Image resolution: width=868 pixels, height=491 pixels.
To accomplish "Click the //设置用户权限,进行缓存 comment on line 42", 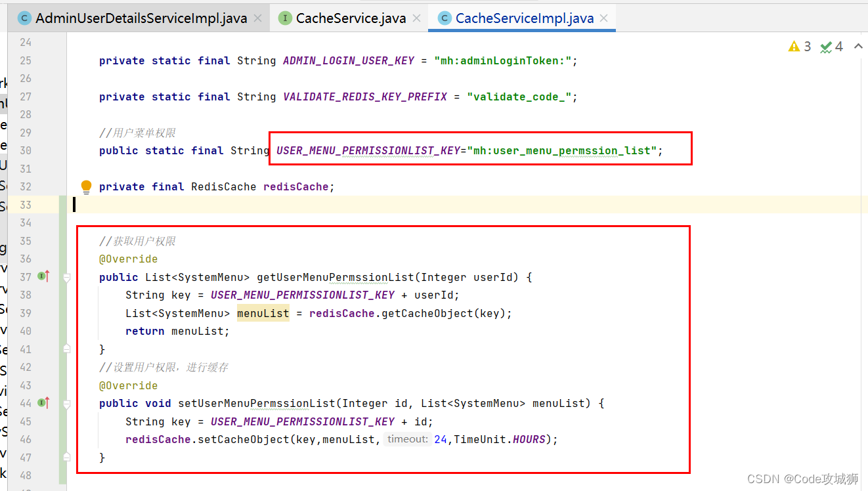I will point(164,368).
